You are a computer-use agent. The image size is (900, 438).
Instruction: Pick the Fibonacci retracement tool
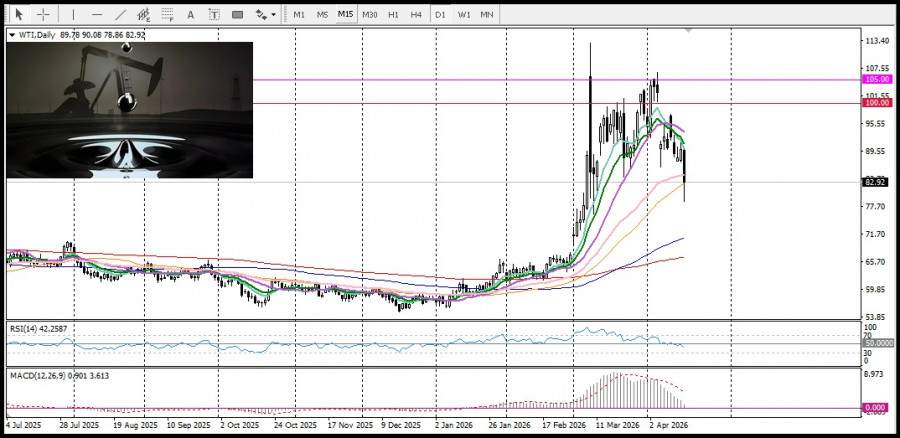point(169,14)
